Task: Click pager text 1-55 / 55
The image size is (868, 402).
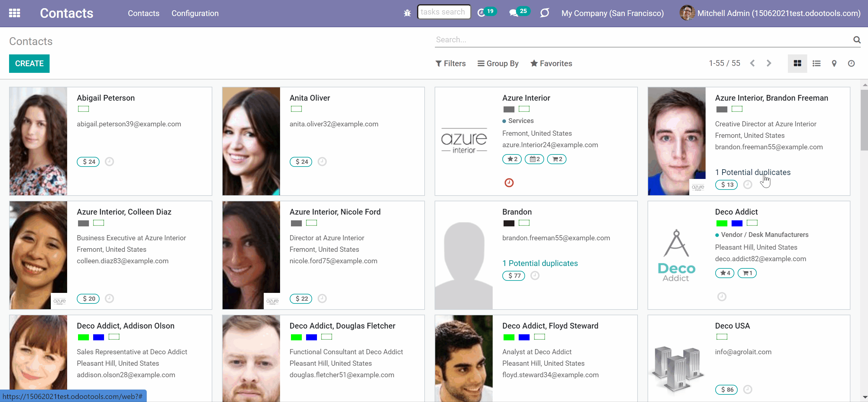Action: pos(724,63)
